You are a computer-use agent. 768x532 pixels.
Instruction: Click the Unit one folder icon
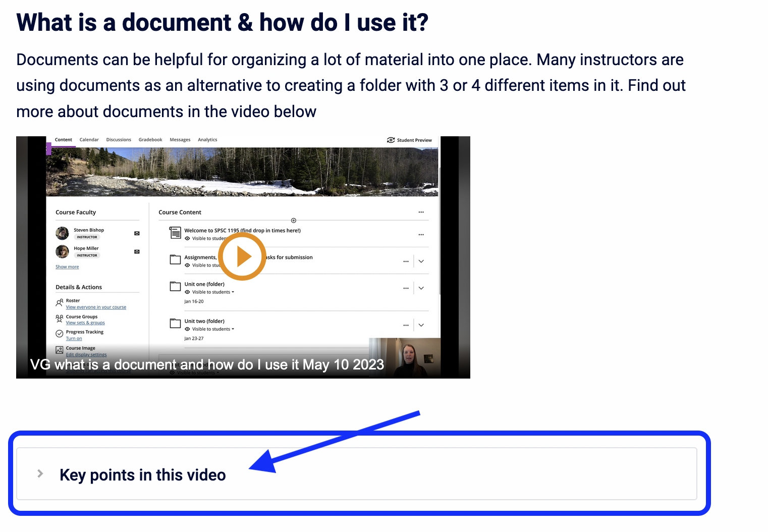(x=175, y=287)
